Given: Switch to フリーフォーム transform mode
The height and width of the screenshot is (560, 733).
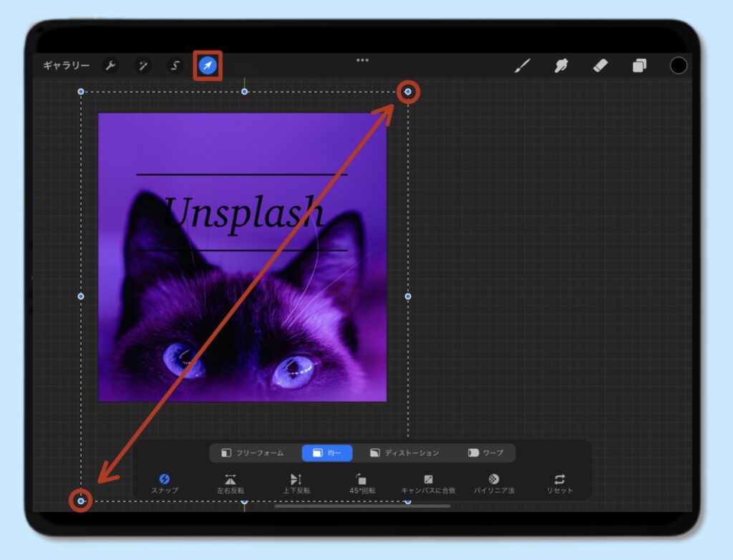Looking at the screenshot, I should pos(253,453).
